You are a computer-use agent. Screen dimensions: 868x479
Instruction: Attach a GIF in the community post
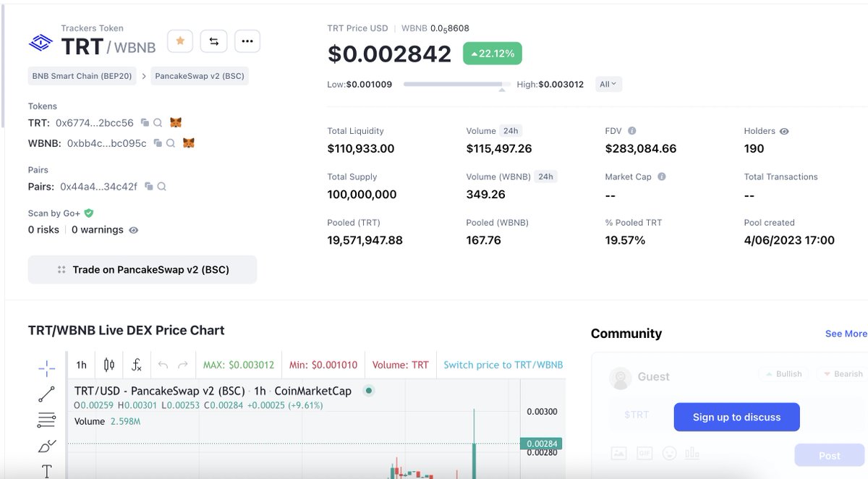(x=644, y=454)
